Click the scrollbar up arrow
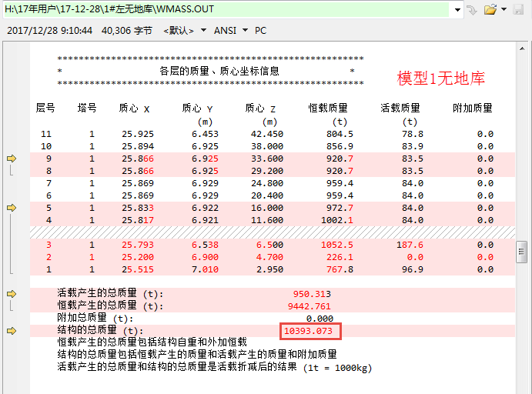The width and height of the screenshot is (532, 394). click(522, 49)
